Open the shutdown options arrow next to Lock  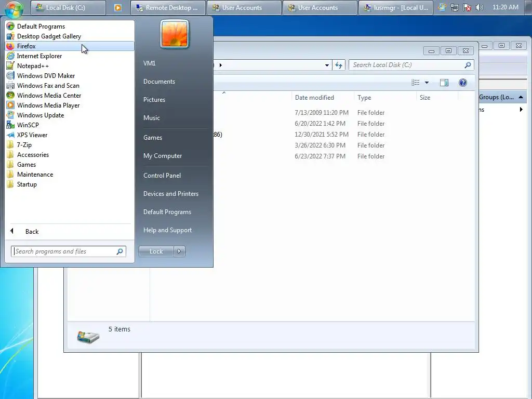179,251
